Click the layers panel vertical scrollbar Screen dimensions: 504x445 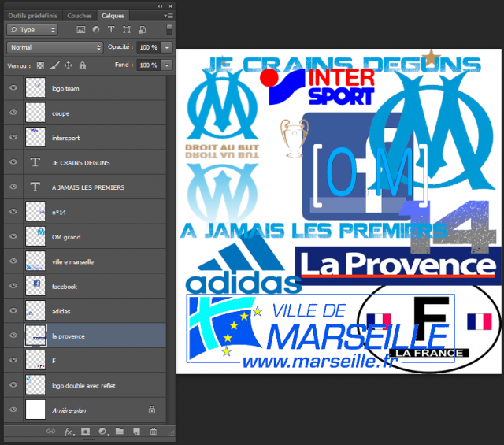coord(171,249)
